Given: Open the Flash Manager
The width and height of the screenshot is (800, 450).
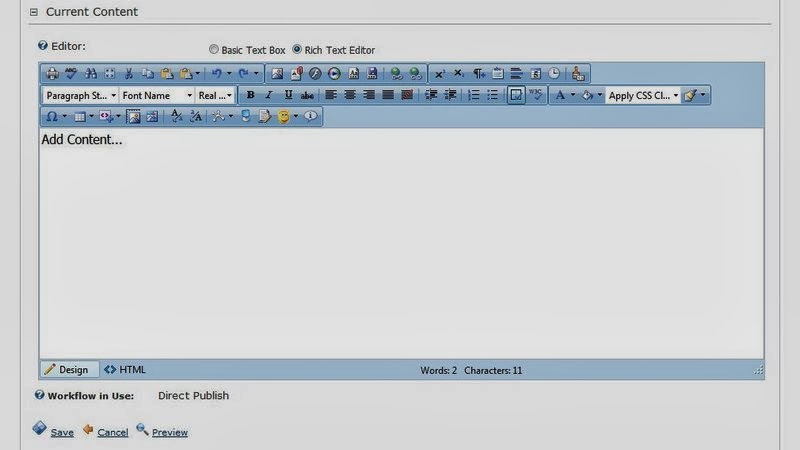Looking at the screenshot, I should click(x=315, y=73).
